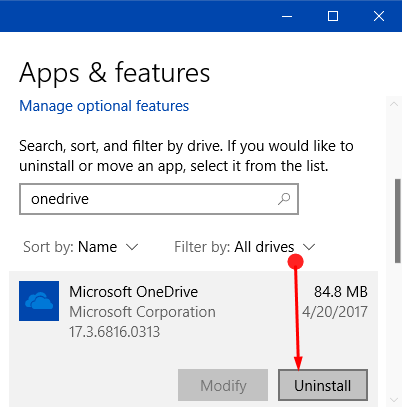The width and height of the screenshot is (402, 407).
Task: Open the Manage optional features link
Action: [x=104, y=106]
